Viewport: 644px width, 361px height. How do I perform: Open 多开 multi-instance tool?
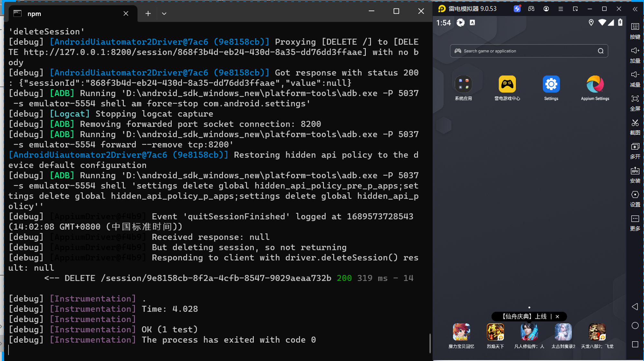pyautogui.click(x=635, y=147)
